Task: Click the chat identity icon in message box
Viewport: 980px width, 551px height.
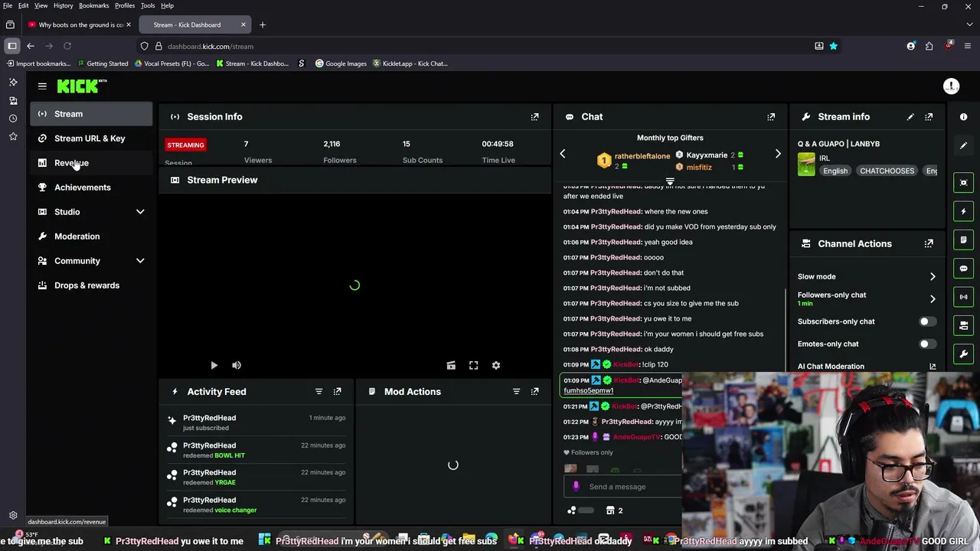Action: [576, 487]
